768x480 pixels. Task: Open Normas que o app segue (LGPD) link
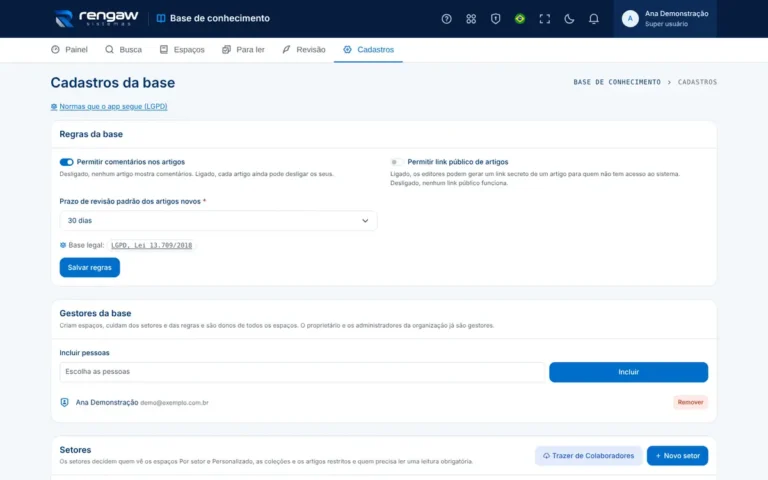113,106
